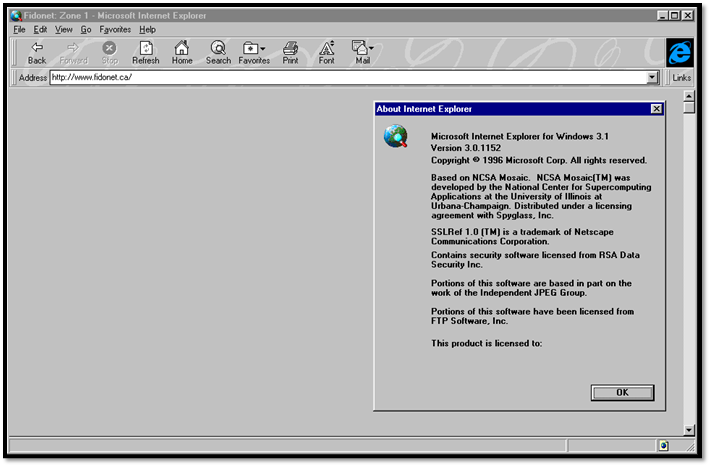Click the Internet Explorer e logo
Image resolution: width=711 pixels, height=467 pixels.
[679, 53]
